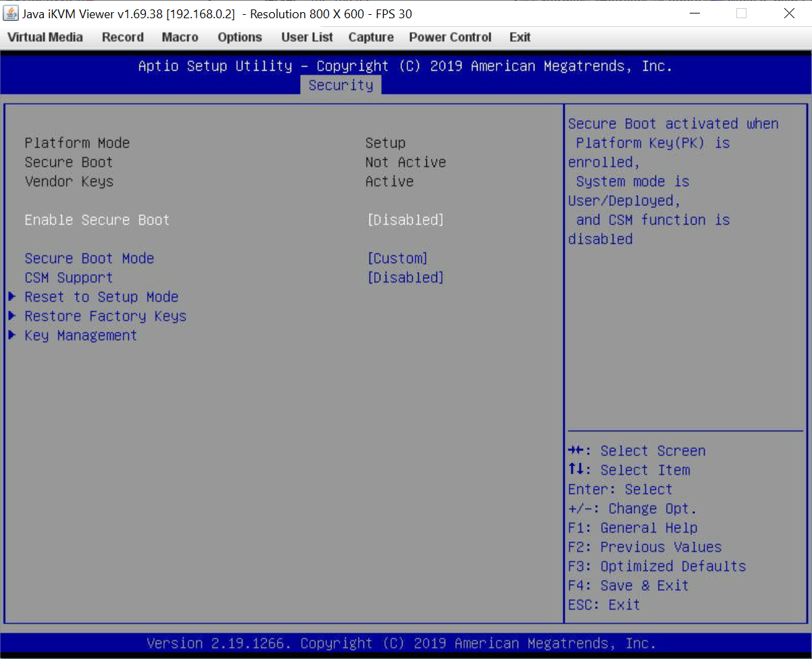Open the Secure Boot Mode [Custom] value
This screenshot has height=659, width=812.
coord(397,259)
